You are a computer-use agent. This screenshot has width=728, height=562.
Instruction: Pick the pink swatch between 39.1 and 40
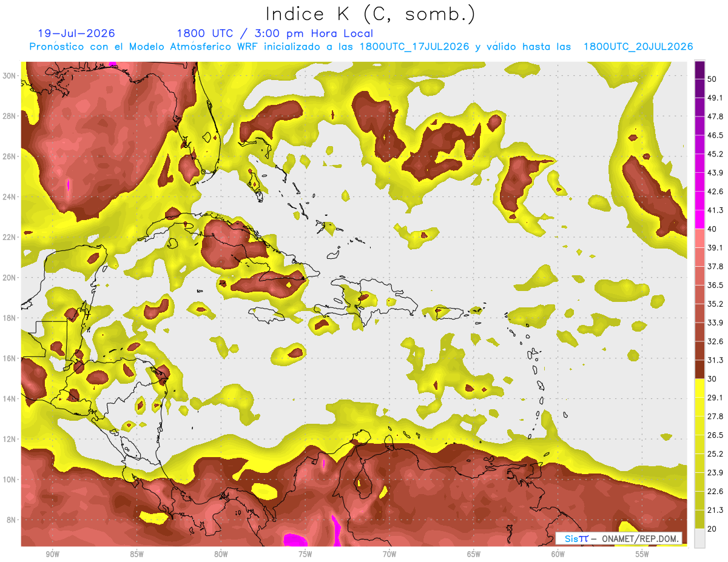(699, 238)
